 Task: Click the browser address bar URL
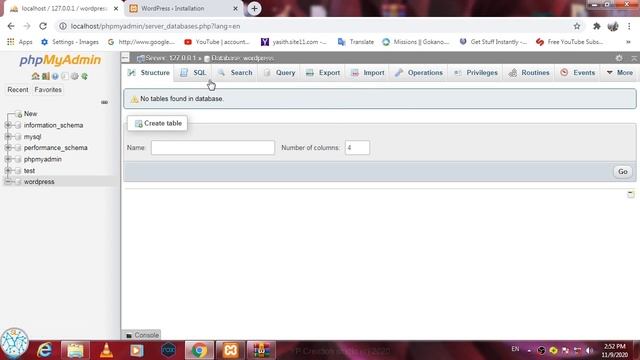click(155, 26)
